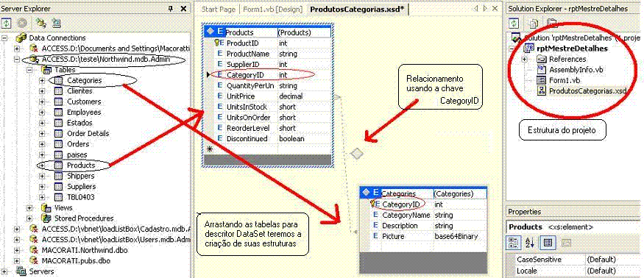Collapse Northwind.mdb.Admin connection node
Image resolution: width=644 pixels, height=278 pixels.
coord(17,60)
